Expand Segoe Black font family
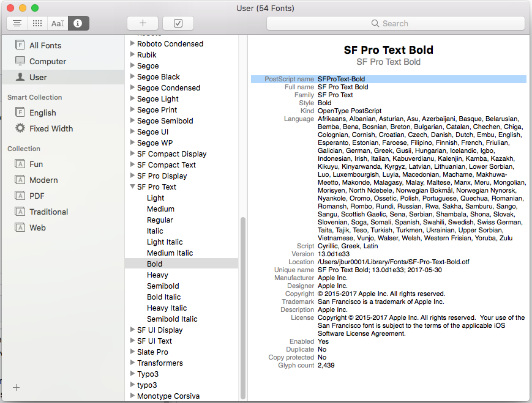Screen dimensions: 532x403 coord(133,76)
